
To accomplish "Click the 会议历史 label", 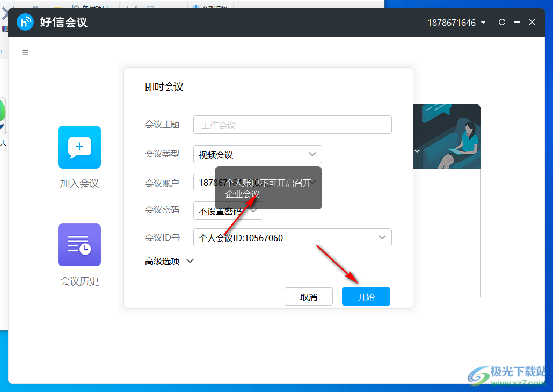I will 79,281.
